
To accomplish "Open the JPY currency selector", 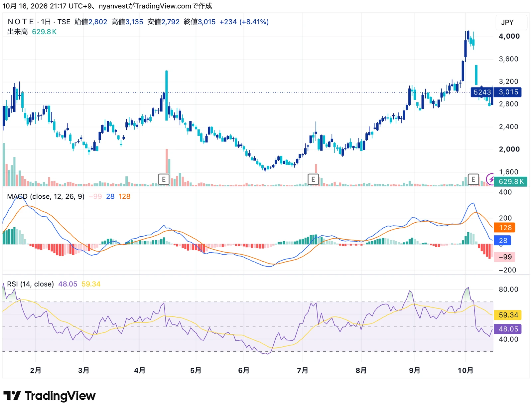I will click(511, 22).
